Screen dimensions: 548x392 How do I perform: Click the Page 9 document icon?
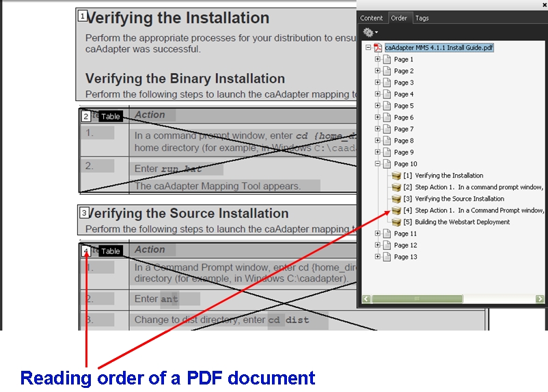387,152
